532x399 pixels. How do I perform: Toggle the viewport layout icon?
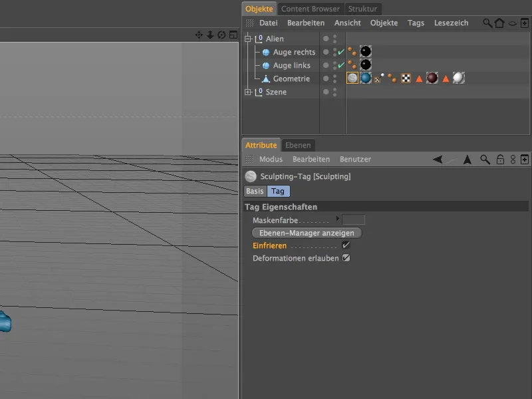pos(233,35)
